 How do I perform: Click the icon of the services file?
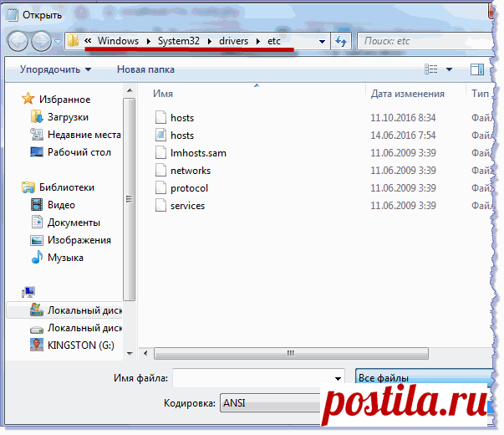[160, 205]
